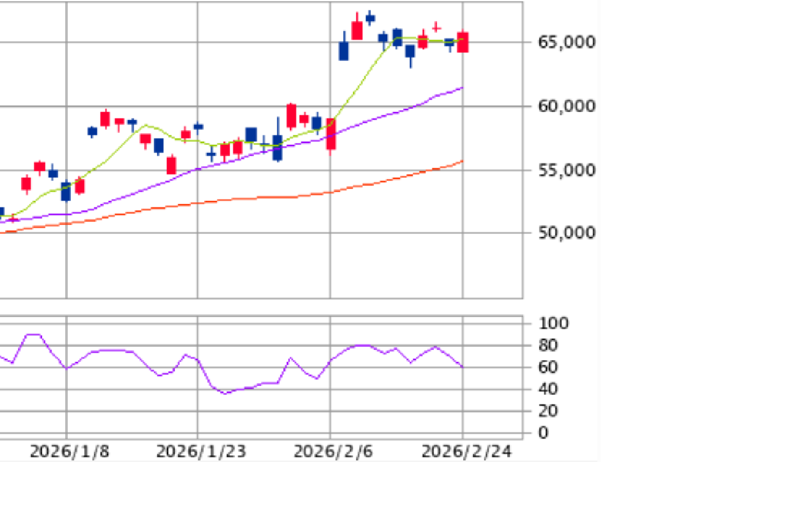Screen dimensions: 812x525
Task: Click the 0 label on oscillator axis
Action: tap(544, 432)
